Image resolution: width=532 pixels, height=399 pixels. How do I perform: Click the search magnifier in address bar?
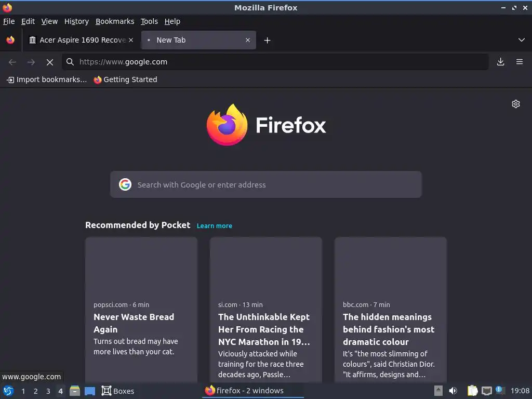click(70, 62)
